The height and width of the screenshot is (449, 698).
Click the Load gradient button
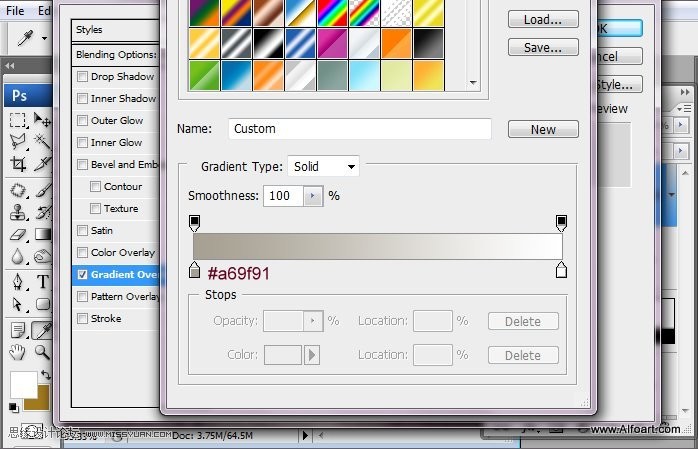click(x=543, y=20)
